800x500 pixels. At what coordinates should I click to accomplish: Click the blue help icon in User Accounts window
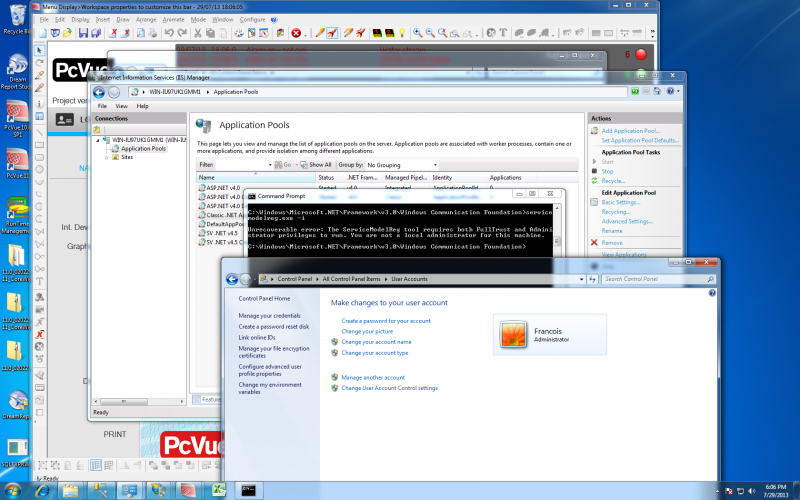(712, 293)
